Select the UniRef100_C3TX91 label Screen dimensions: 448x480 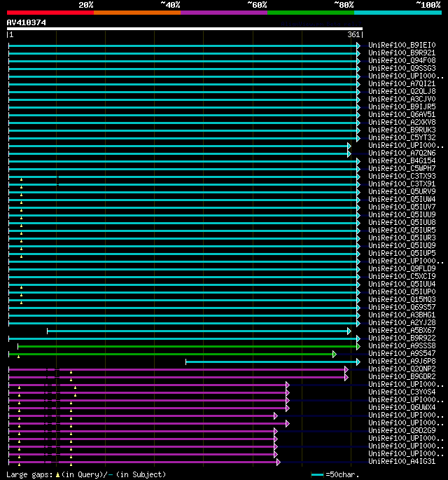pos(402,184)
